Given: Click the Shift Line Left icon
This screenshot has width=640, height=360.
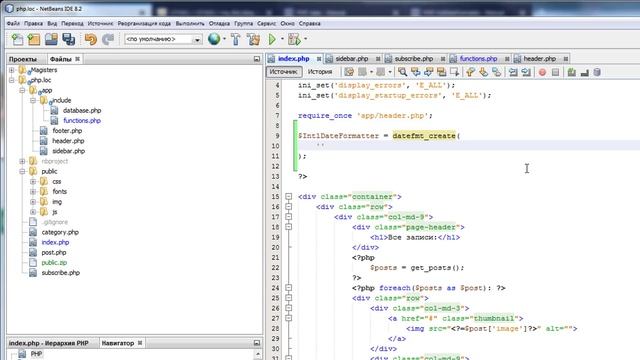Looking at the screenshot, I should [513, 72].
